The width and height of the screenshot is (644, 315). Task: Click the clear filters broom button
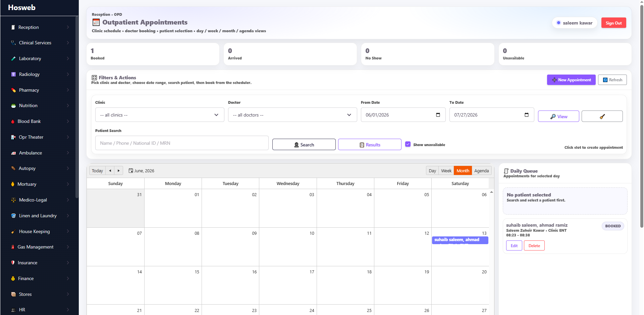click(602, 116)
